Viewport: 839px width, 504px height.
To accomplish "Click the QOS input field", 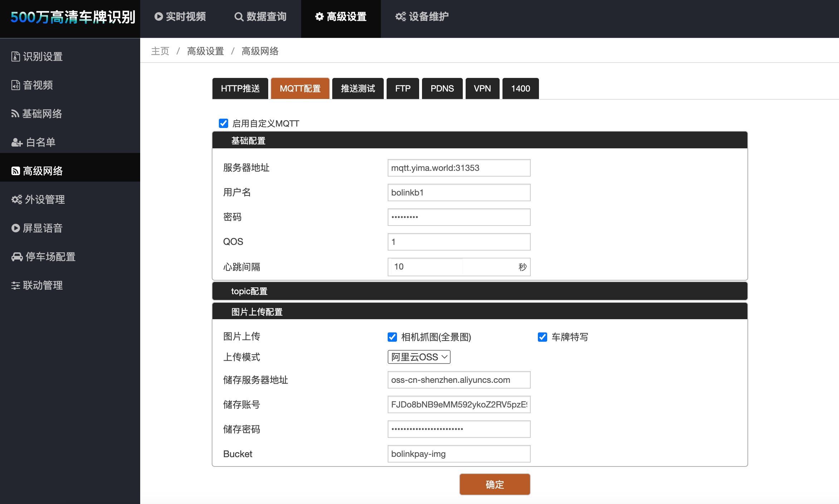I will pyautogui.click(x=459, y=242).
